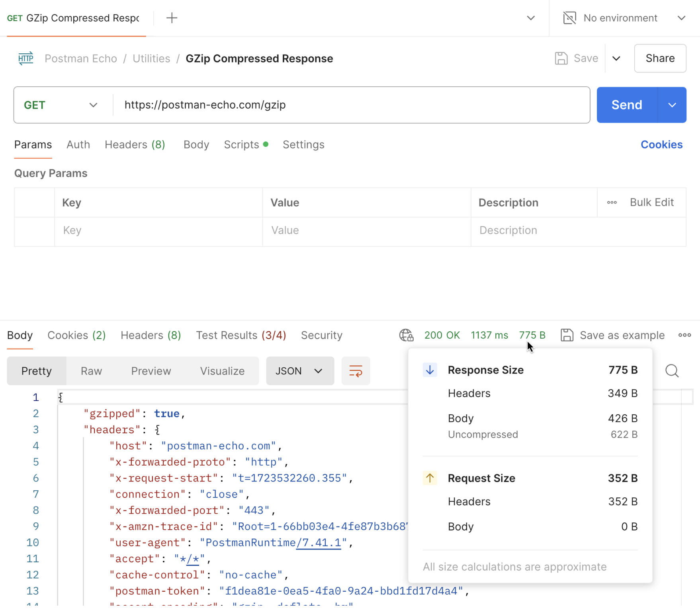The width and height of the screenshot is (700, 612).
Task: Click the crossed-out environment icon
Action: [569, 18]
